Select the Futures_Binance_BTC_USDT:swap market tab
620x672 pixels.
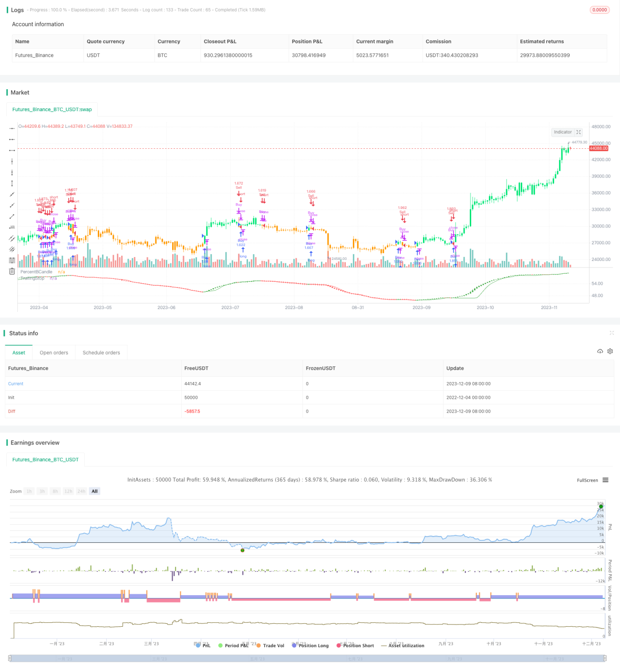pos(52,109)
